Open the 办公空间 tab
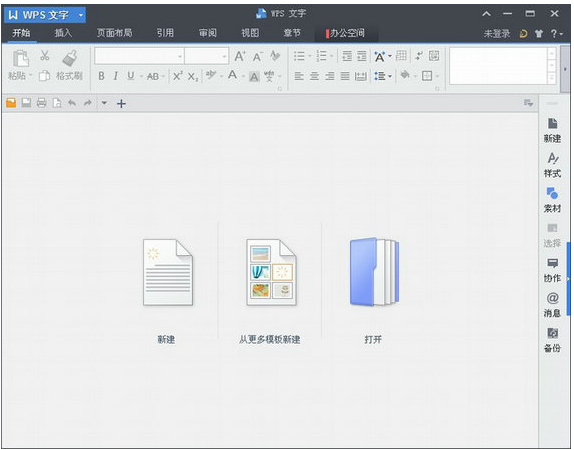The height and width of the screenshot is (450, 574). pyautogui.click(x=345, y=33)
